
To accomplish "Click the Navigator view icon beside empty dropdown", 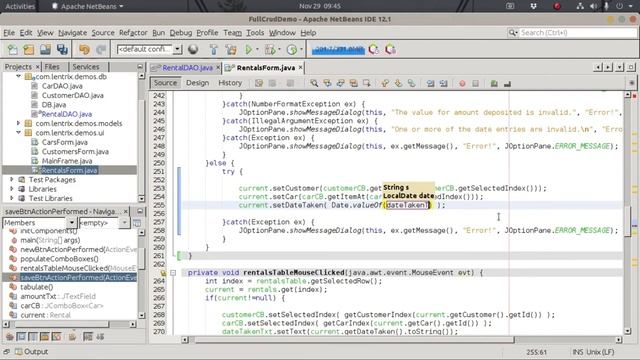I will pyautogui.click(x=137, y=223).
